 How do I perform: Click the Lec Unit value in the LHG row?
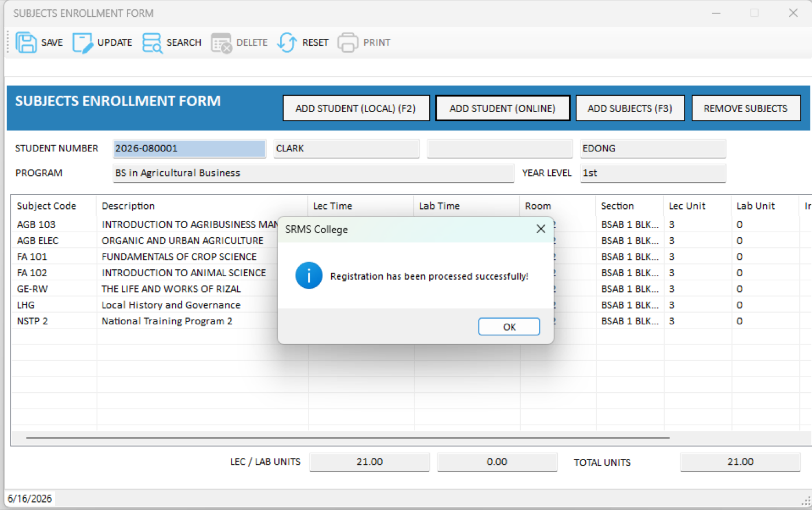[672, 305]
